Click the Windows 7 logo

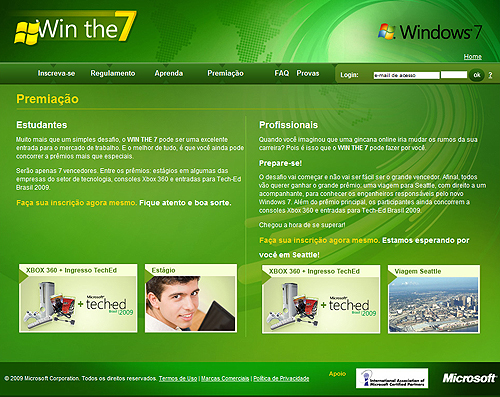tap(430, 32)
